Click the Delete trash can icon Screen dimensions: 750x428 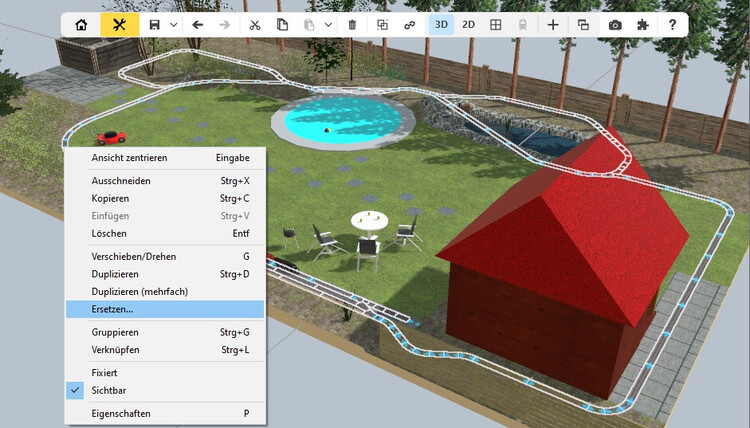click(353, 25)
